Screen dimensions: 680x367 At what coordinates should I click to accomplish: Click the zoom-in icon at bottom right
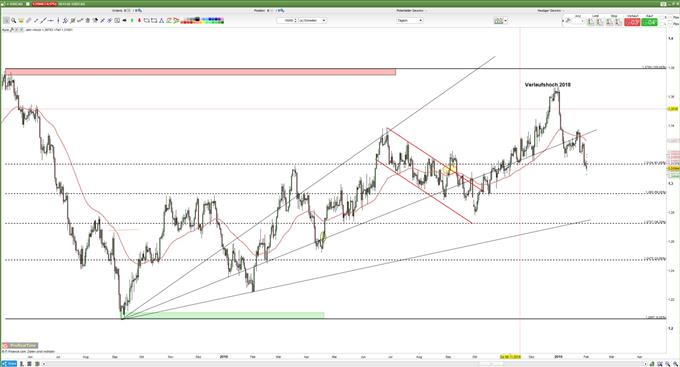[667, 364]
